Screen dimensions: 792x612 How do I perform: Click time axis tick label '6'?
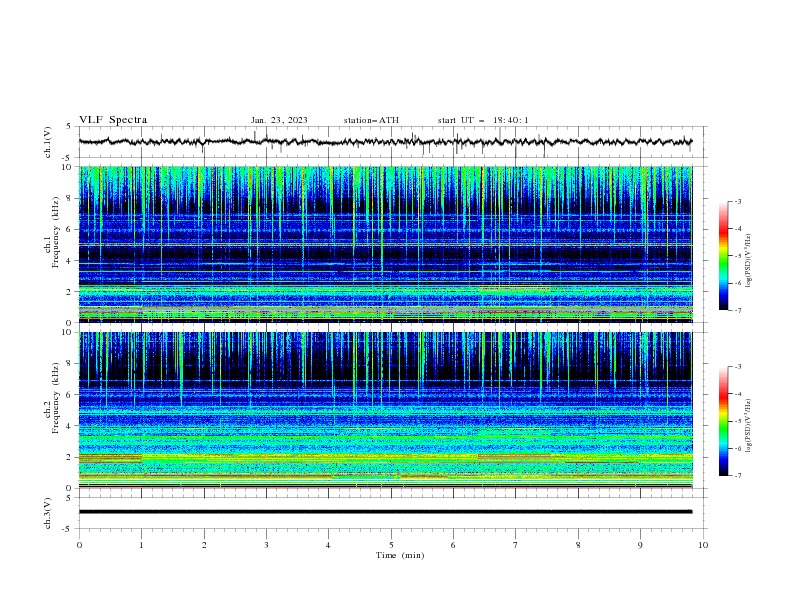pos(453,545)
